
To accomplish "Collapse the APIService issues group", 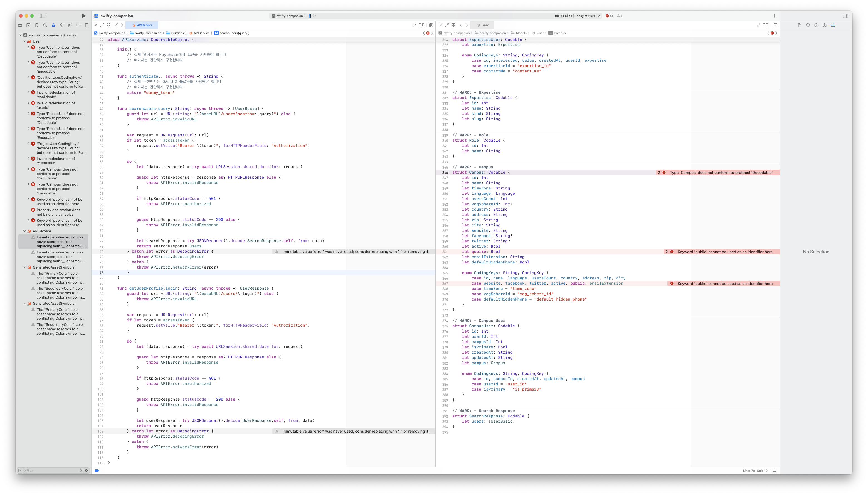I will click(x=24, y=231).
